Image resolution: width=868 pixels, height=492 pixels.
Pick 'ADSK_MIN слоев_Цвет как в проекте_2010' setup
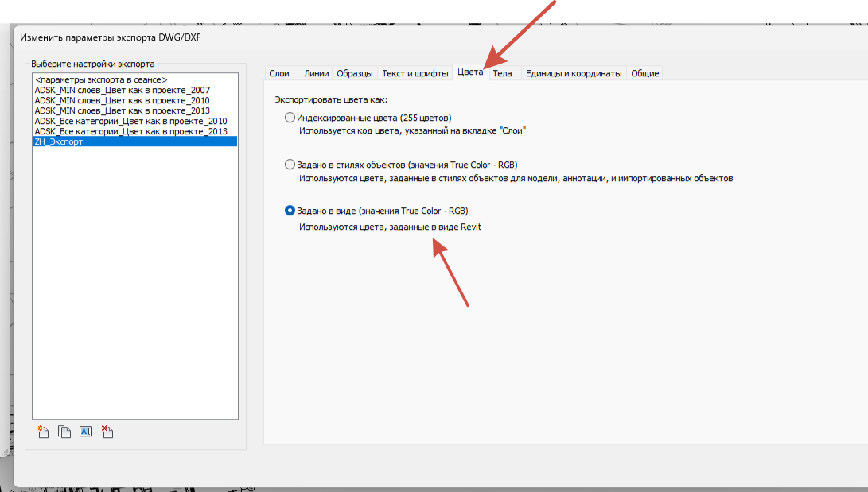pyautogui.click(x=135, y=101)
